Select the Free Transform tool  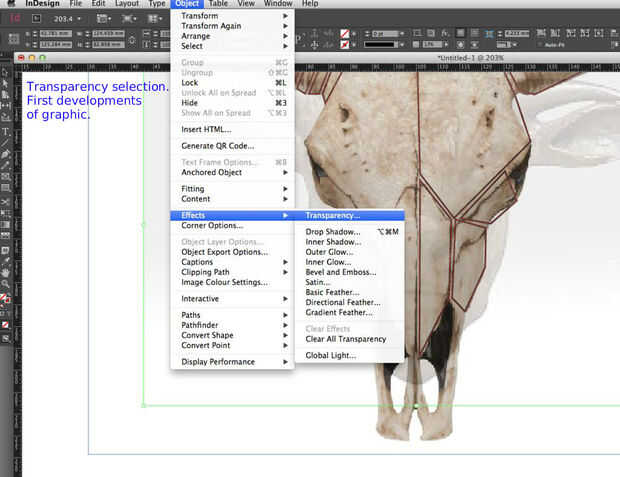tap(5, 214)
